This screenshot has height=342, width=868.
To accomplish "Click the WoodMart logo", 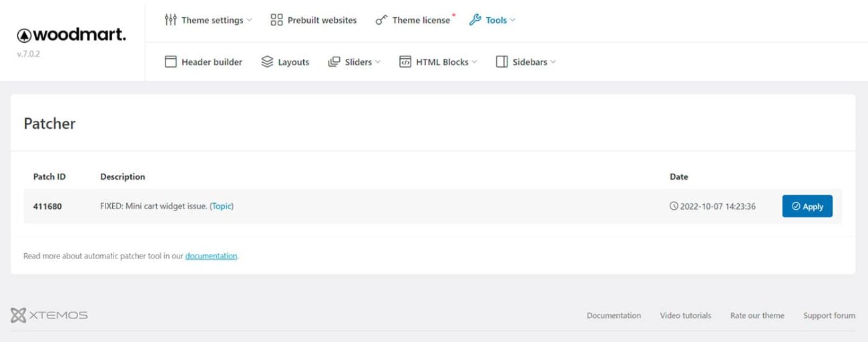I will pyautogui.click(x=71, y=35).
